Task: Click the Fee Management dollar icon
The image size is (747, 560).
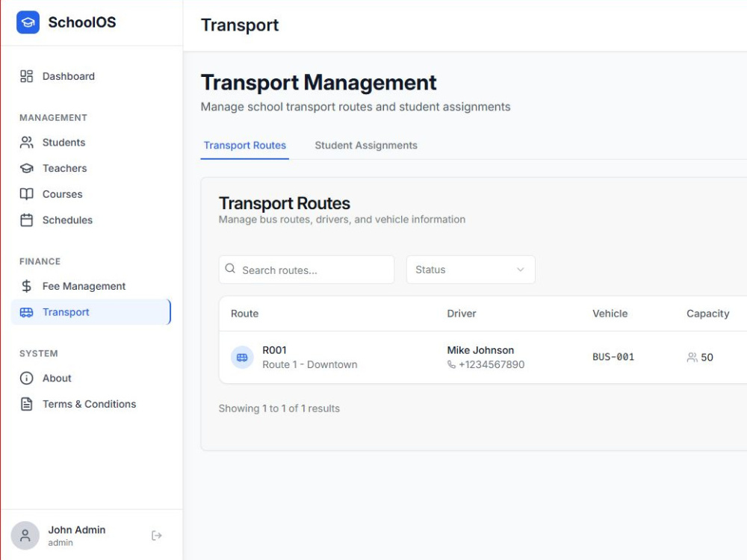Action: point(27,286)
